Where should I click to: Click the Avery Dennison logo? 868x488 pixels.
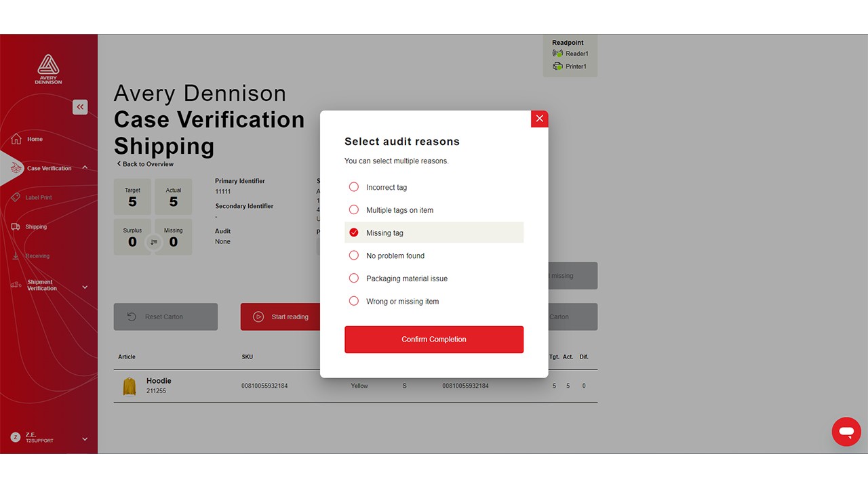(48, 69)
